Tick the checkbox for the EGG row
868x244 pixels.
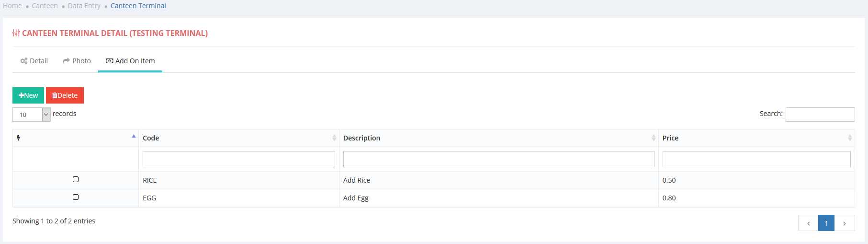[x=76, y=197]
